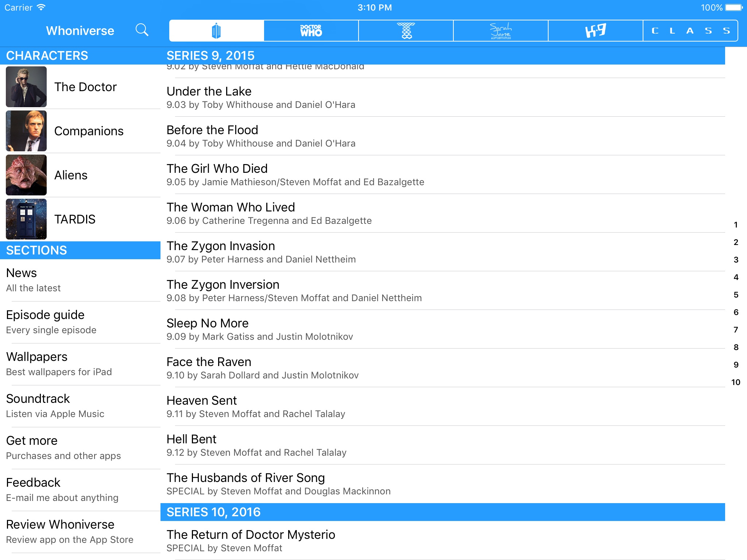747x560 pixels.
Task: Open the Companions thumbnail image
Action: [x=26, y=131]
